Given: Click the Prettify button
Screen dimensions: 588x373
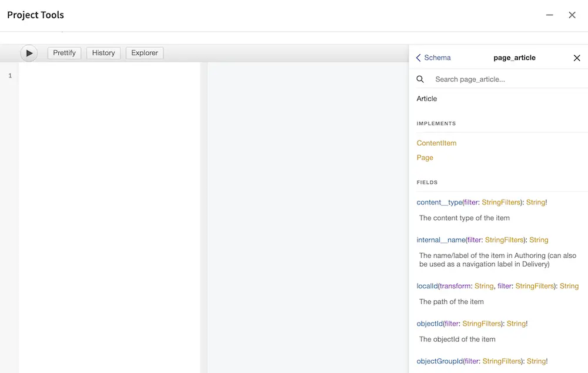Looking at the screenshot, I should [x=64, y=53].
